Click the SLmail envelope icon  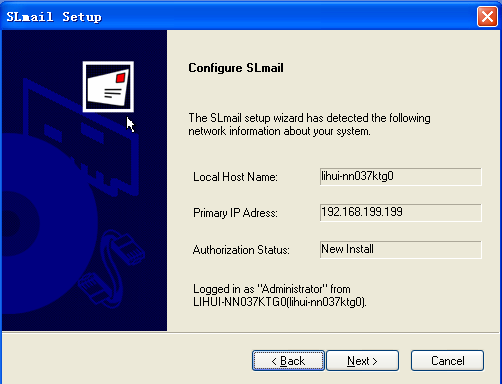coord(108,87)
